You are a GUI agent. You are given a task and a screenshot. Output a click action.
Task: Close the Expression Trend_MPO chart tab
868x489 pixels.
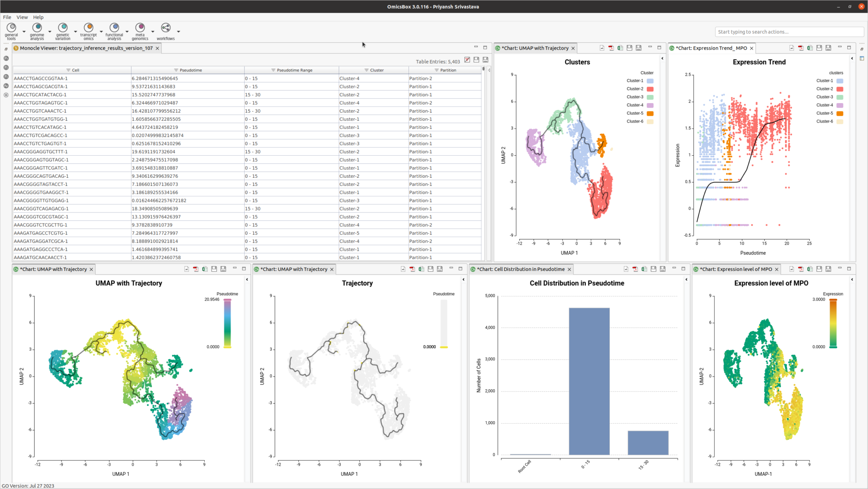[x=751, y=48]
